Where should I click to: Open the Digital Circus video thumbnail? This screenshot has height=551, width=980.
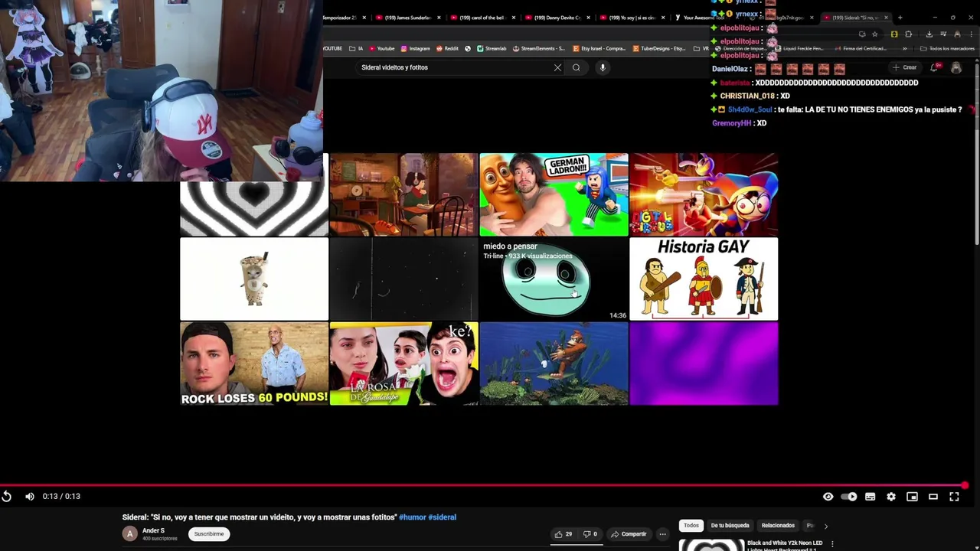coord(704,195)
